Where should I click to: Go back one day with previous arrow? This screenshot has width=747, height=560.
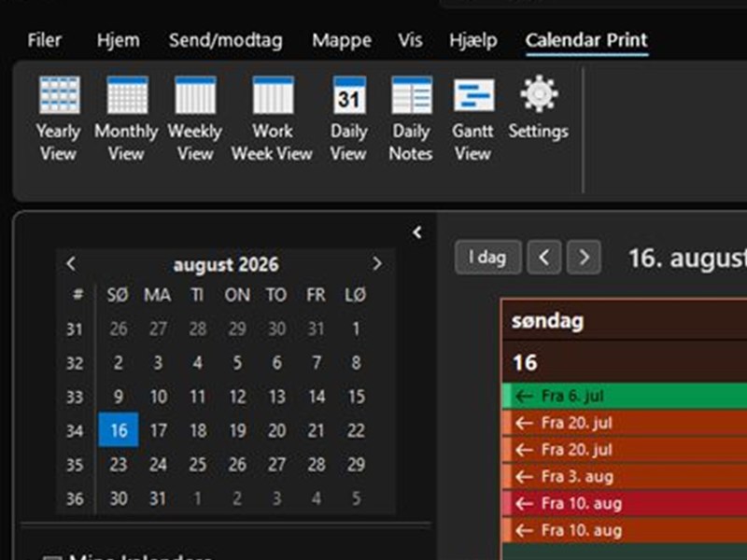544,258
